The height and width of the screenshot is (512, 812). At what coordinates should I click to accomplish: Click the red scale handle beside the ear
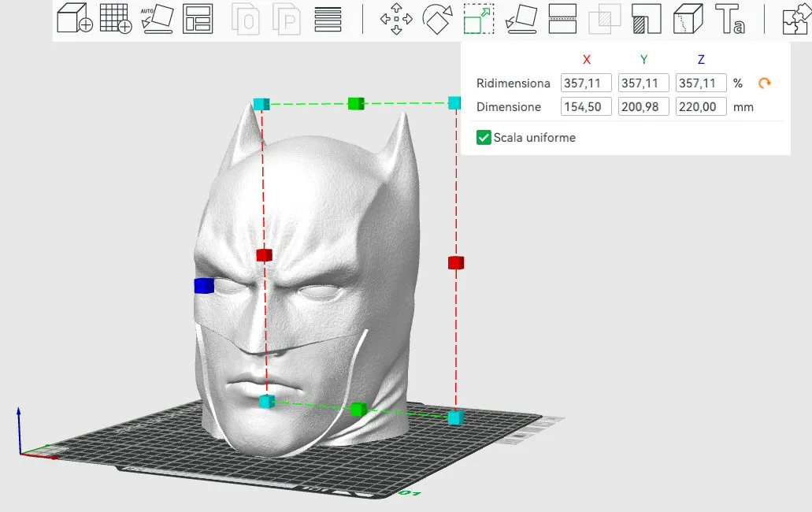tap(456, 262)
